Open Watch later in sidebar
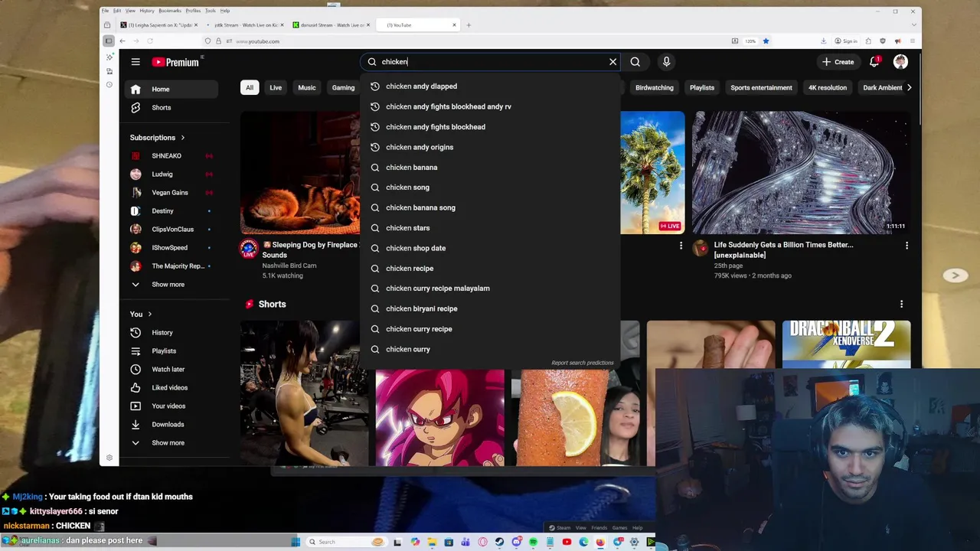This screenshot has width=980, height=551. tap(171, 370)
